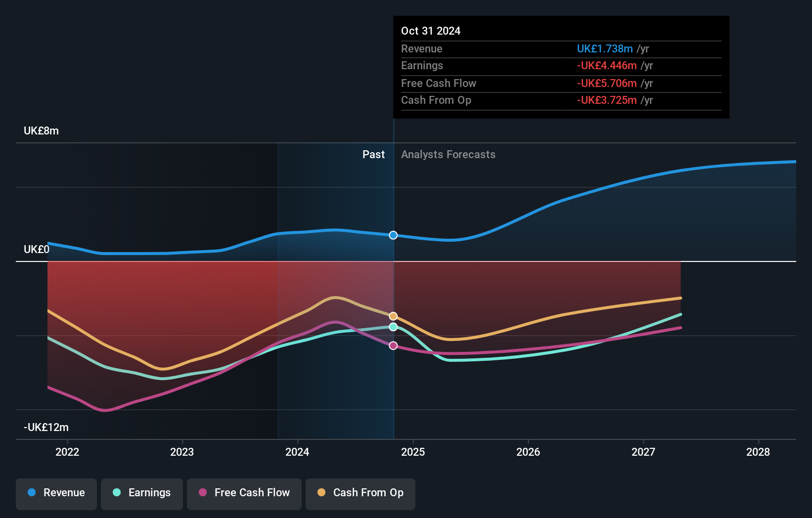Click the orange Cash From Op chart marker
The width and height of the screenshot is (812, 518).
392,315
